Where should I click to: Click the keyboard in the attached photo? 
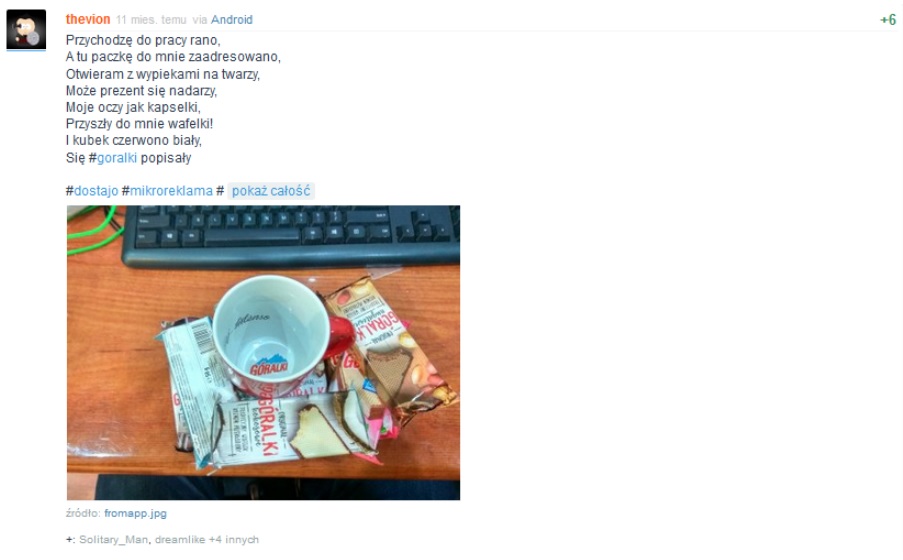291,235
